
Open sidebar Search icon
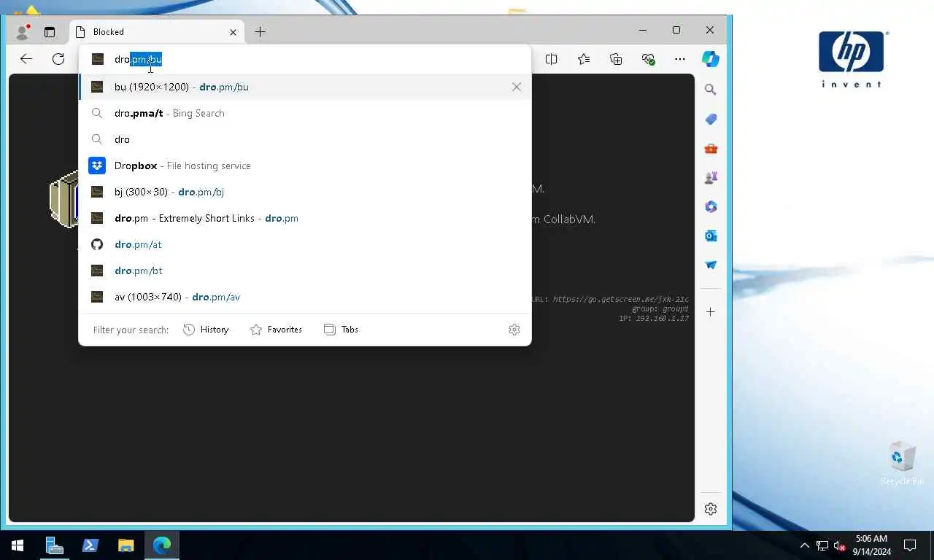click(x=711, y=90)
